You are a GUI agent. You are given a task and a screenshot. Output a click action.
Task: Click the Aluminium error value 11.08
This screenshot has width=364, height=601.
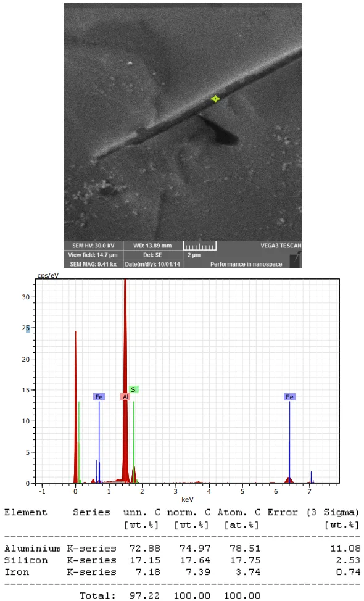(x=345, y=549)
